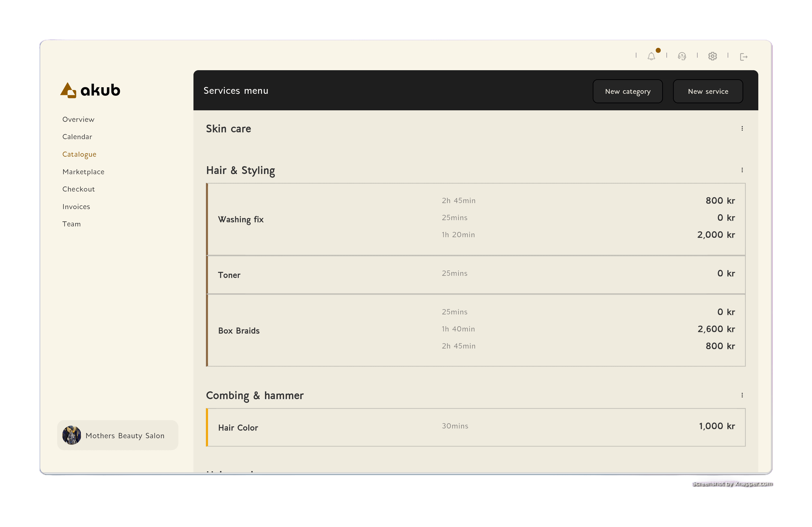Viewport: 812px width, 527px height.
Task: Open the Hair Color service
Action: pyautogui.click(x=476, y=427)
